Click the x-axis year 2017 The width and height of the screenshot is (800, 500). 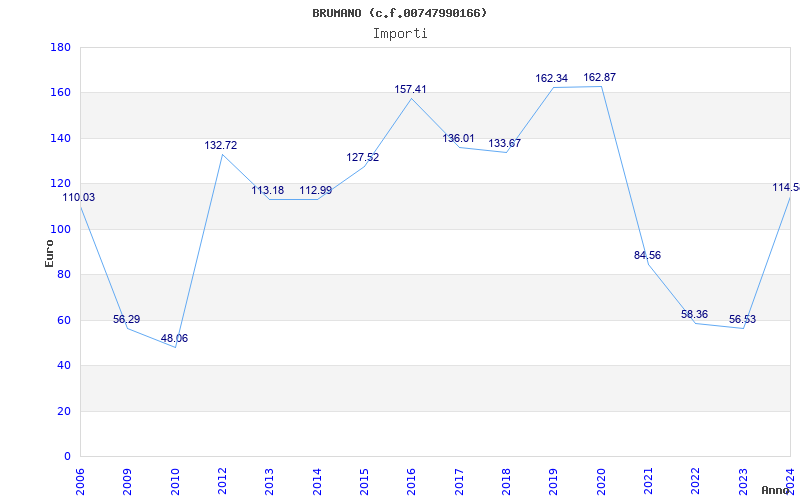[x=459, y=482]
